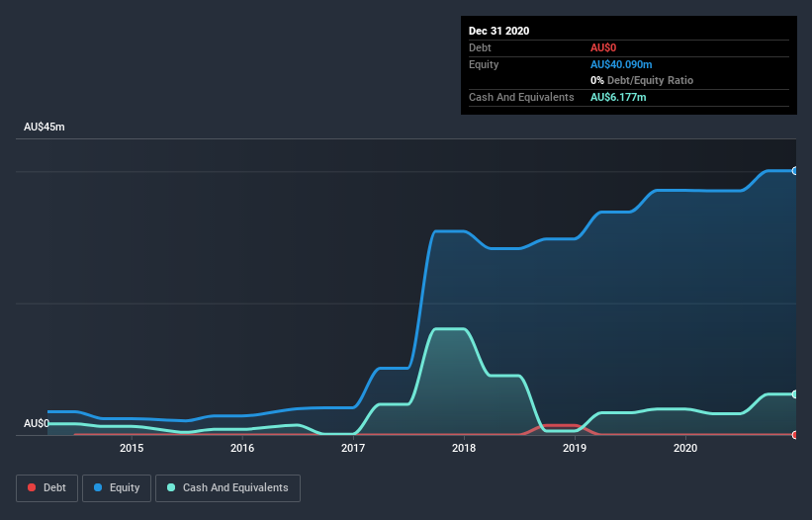Click the 0% Debt/Equity Ratio text
The image size is (812, 520).
coord(642,80)
